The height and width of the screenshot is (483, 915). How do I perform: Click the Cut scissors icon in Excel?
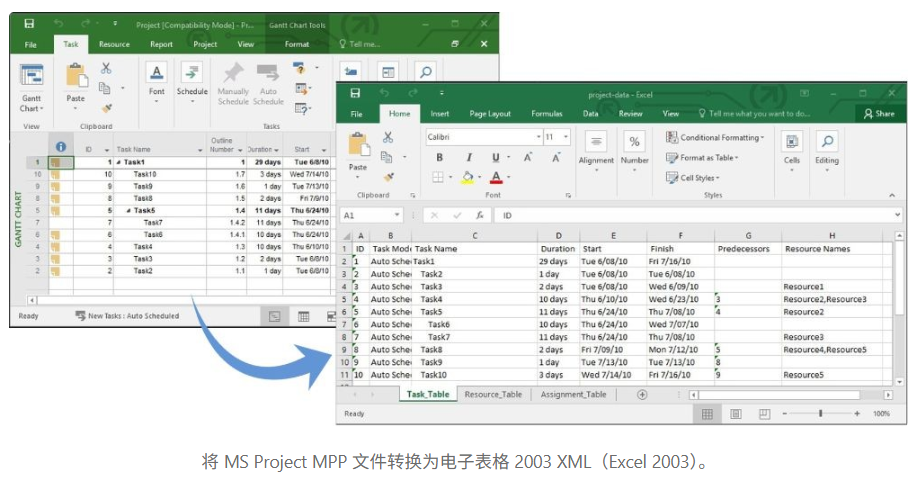coord(388,138)
